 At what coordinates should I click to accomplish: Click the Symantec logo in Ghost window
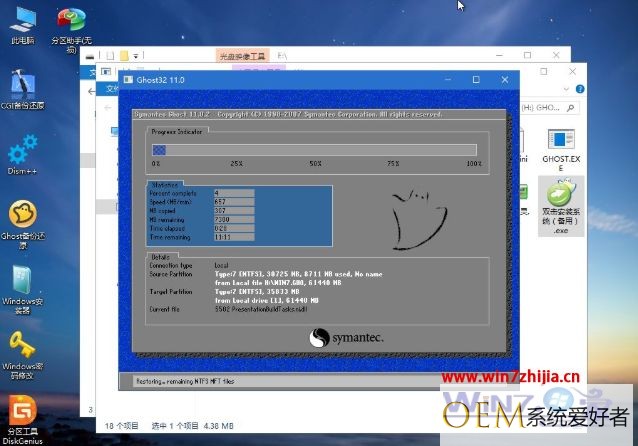click(346, 338)
